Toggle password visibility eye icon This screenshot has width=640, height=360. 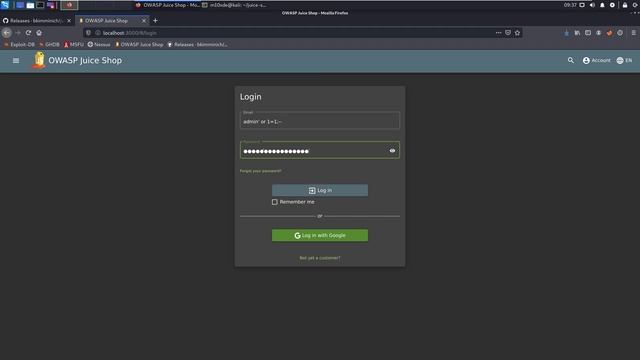(x=392, y=151)
